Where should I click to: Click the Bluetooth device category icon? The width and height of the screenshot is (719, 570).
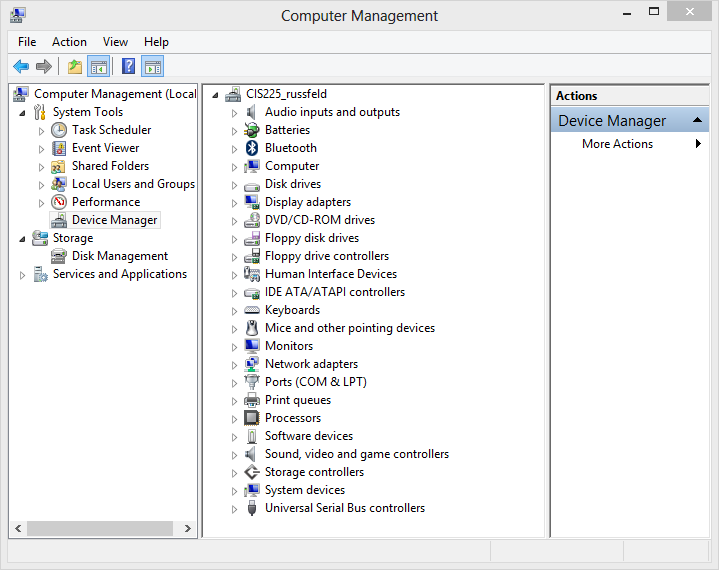pos(253,148)
